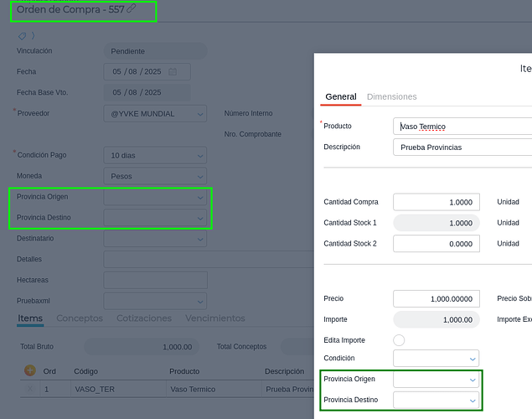Click the Precio input field

(x=436, y=299)
